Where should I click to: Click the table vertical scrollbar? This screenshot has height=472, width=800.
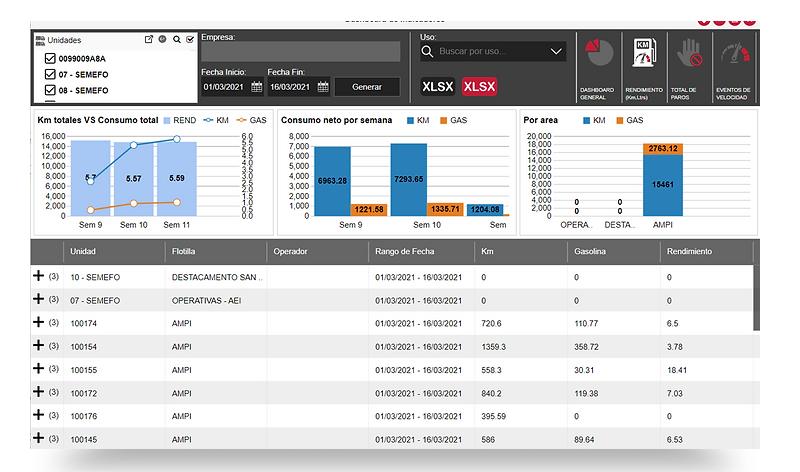click(x=757, y=297)
